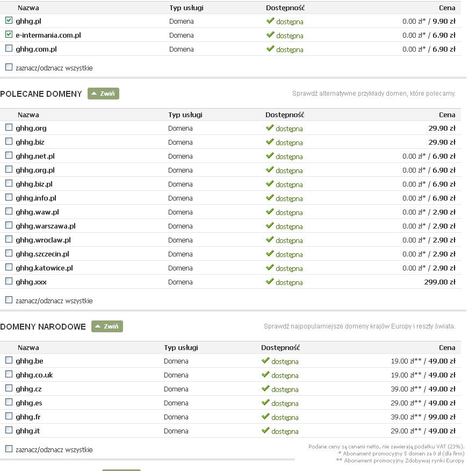Check the ghhg.waw.pl checkbox
The height and width of the screenshot is (471, 476).
(x=9, y=211)
